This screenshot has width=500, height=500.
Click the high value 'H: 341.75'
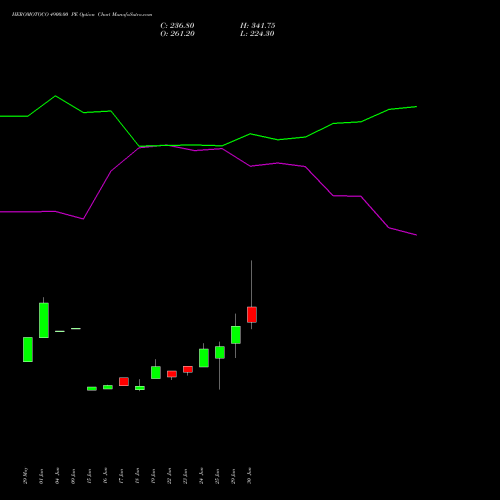pos(258,26)
